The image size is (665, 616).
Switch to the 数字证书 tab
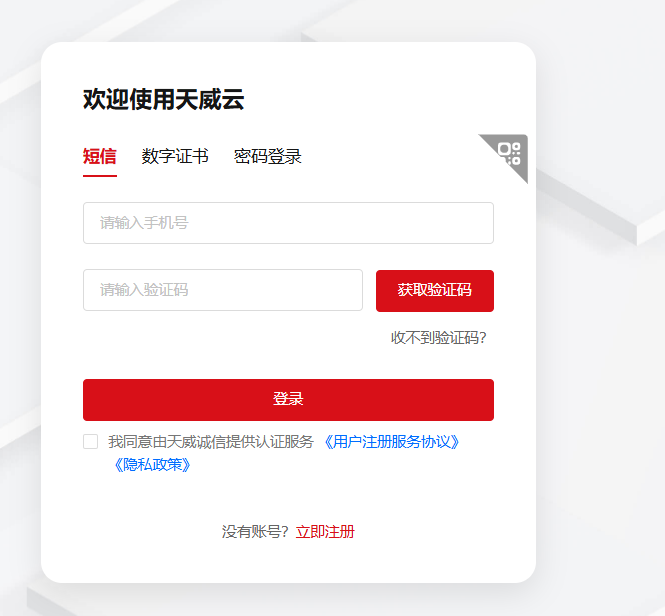(175, 156)
